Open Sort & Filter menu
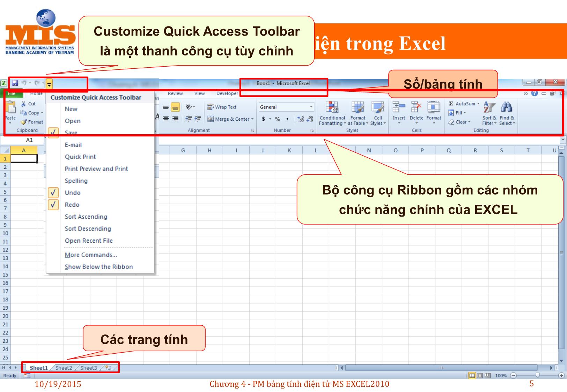Screen dimensions: 567x392 point(489,113)
